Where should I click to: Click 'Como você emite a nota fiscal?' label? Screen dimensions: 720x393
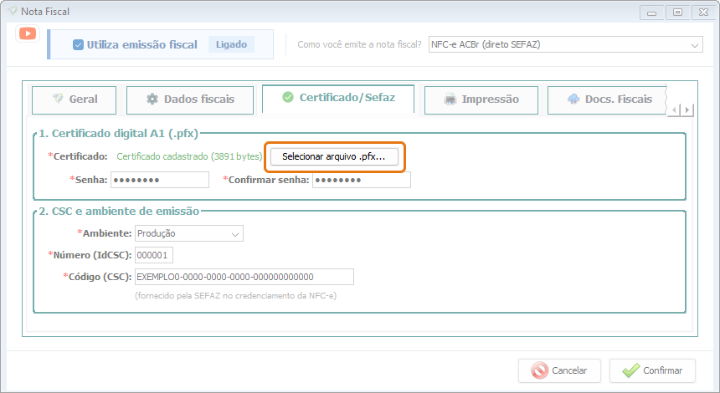[x=359, y=45]
